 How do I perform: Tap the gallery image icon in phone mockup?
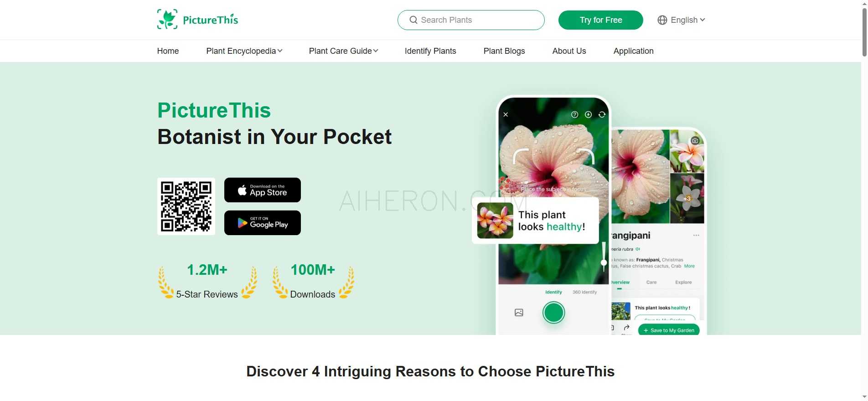519,313
